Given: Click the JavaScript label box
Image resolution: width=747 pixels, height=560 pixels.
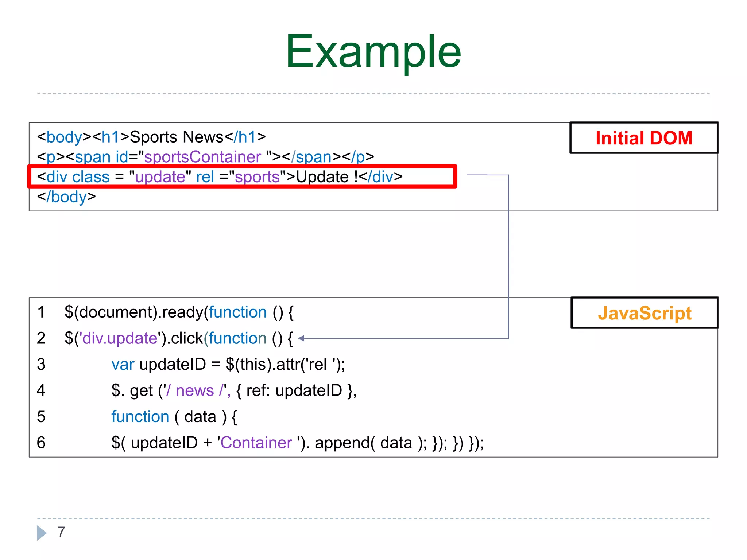Looking at the screenshot, I should [x=644, y=313].
